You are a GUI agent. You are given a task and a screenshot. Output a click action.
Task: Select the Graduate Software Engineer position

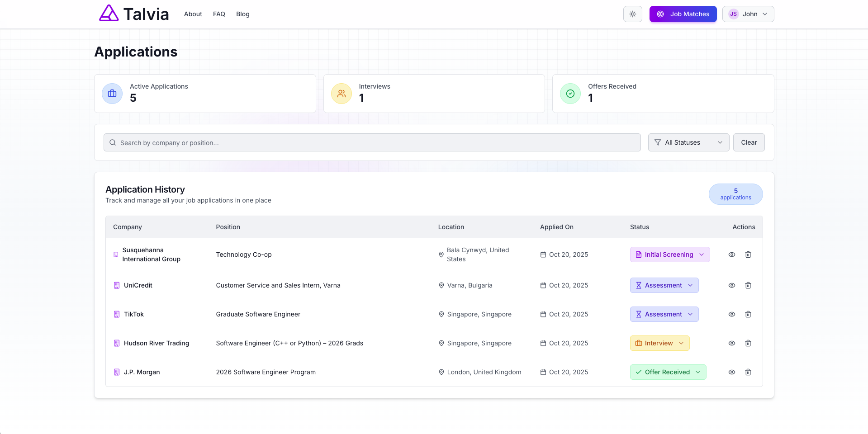click(258, 314)
